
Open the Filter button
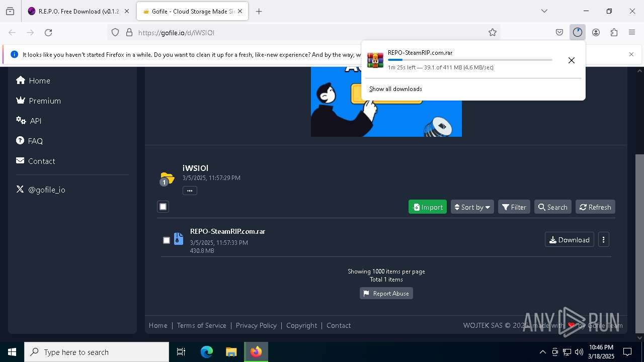[514, 207]
